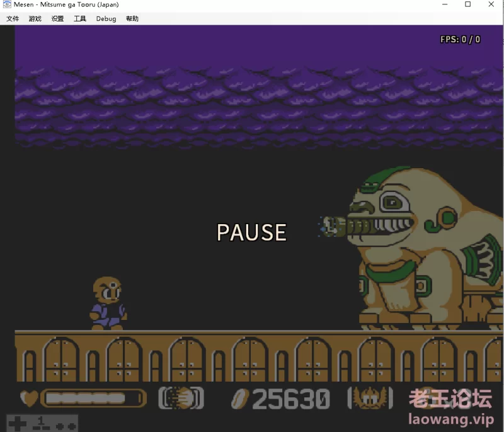The image size is (504, 432).
Task: Click the winged boss emblem icon
Action: pos(370,398)
